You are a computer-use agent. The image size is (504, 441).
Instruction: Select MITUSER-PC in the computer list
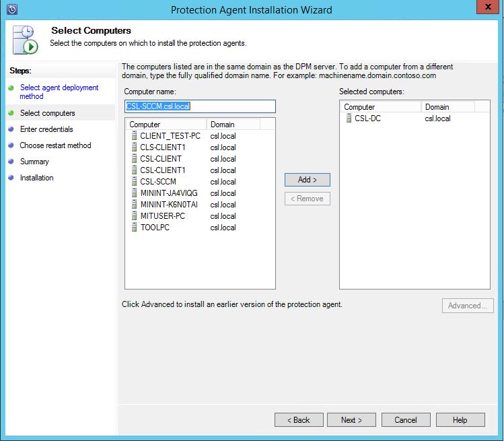click(x=163, y=216)
